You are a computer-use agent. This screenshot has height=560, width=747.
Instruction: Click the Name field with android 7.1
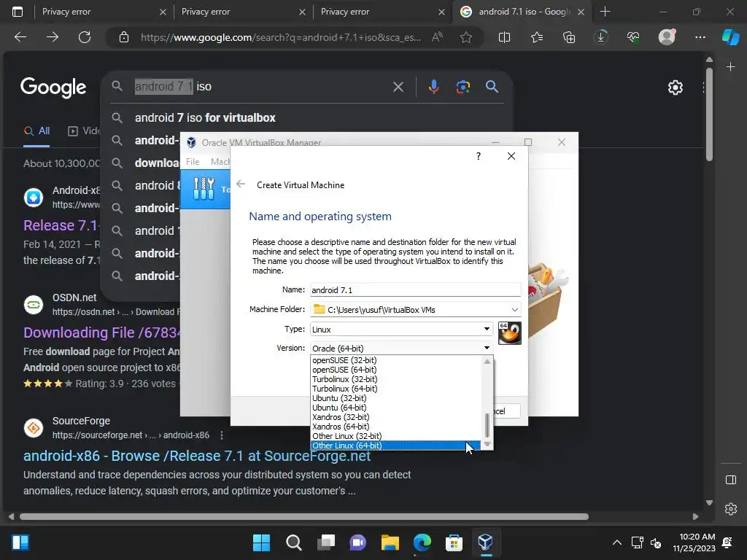click(415, 290)
